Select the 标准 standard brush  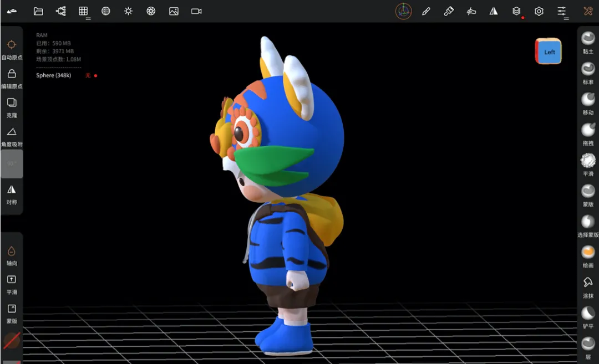tap(588, 73)
